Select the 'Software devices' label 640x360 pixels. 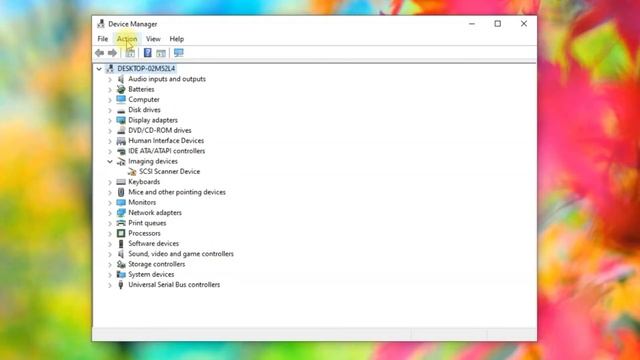(x=153, y=243)
